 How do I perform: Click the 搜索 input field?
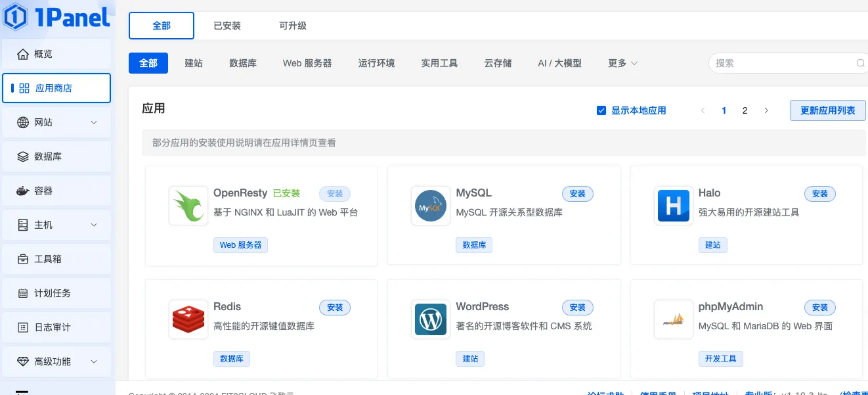[x=788, y=63]
